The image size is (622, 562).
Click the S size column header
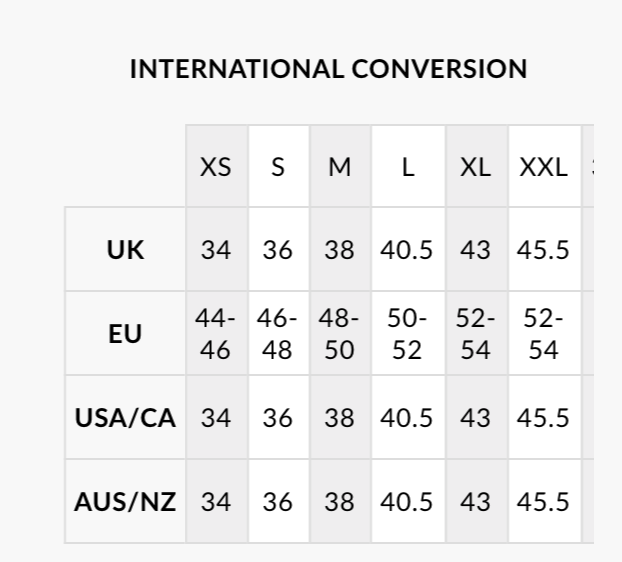click(278, 167)
